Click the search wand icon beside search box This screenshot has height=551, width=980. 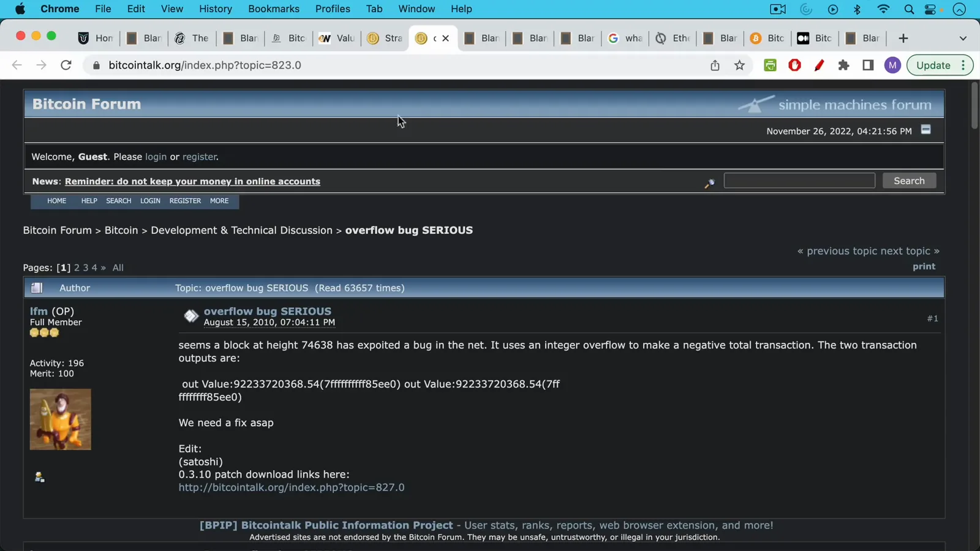(709, 183)
